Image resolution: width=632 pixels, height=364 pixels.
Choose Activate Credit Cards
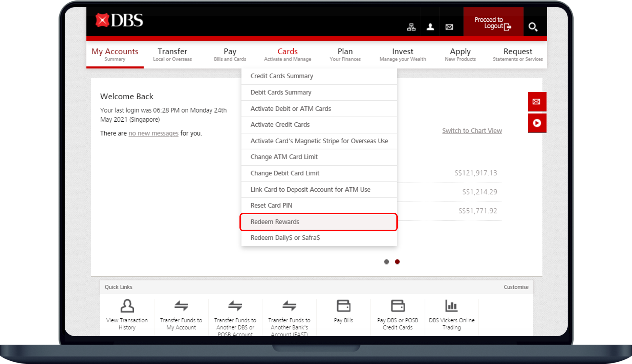coord(319,125)
